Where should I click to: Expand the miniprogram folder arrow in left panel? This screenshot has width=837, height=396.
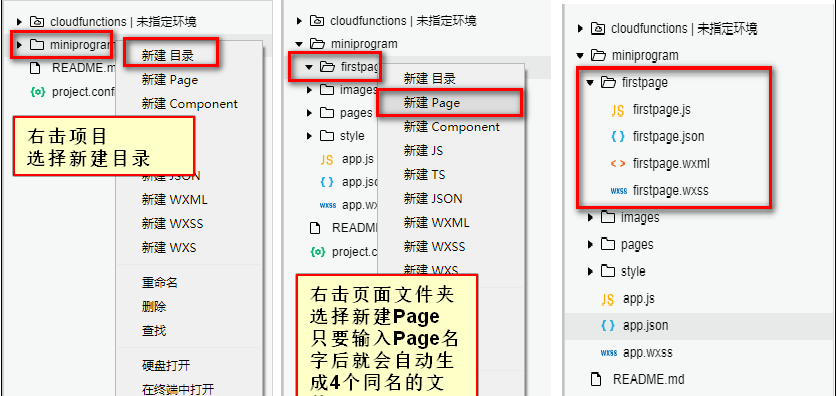20,45
